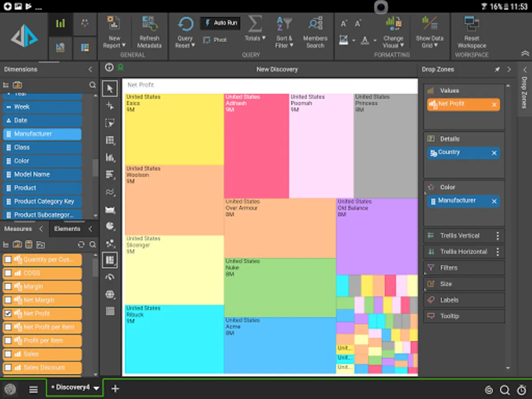The height and width of the screenshot is (399, 532).
Task: Toggle the Auto Run button
Action: (220, 23)
